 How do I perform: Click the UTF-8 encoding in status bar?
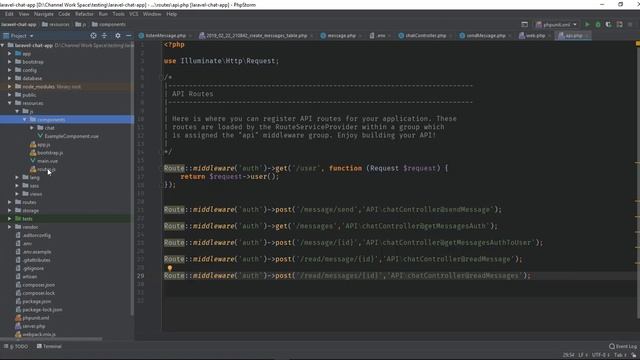[x=600, y=355]
